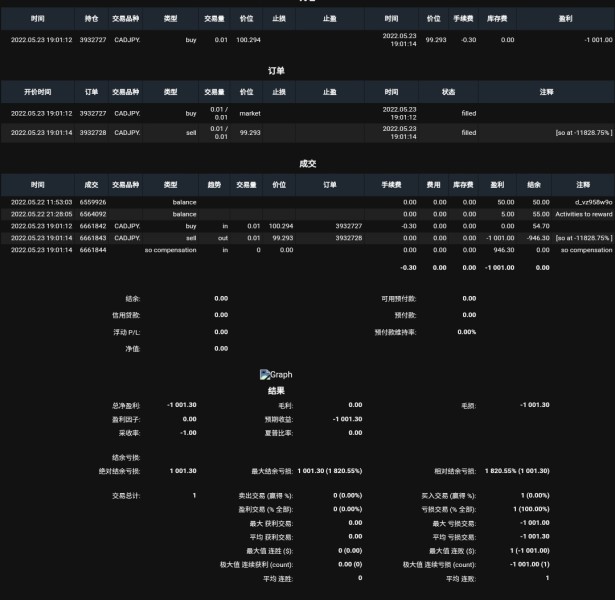615x600 pixels.
Task: Click the 'market' price cell in orders
Action: pyautogui.click(x=250, y=113)
